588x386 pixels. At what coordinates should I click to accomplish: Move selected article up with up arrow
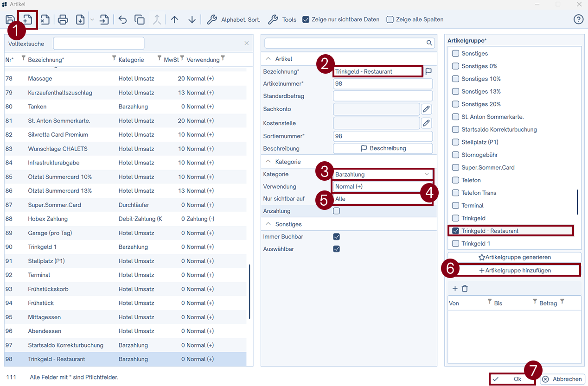click(x=174, y=19)
